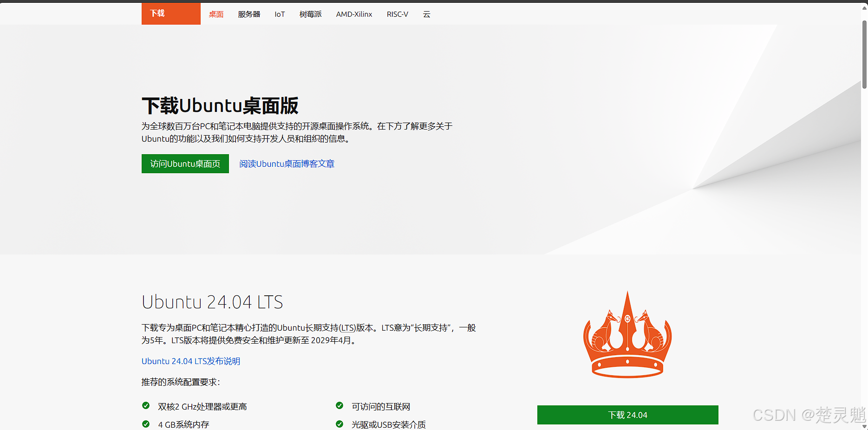Click the scrollbar up arrow
Viewport: 868px width, 430px height.
coord(864,7)
